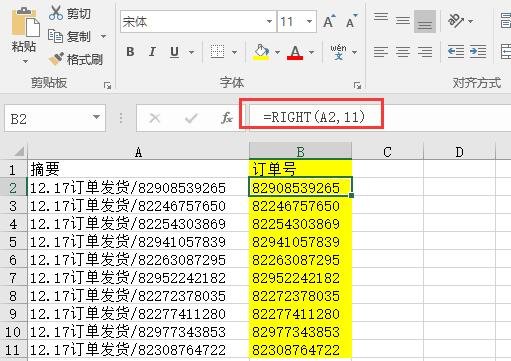
Task: Click the phonetic guide (wén 文) icon
Action: pyautogui.click(x=338, y=52)
